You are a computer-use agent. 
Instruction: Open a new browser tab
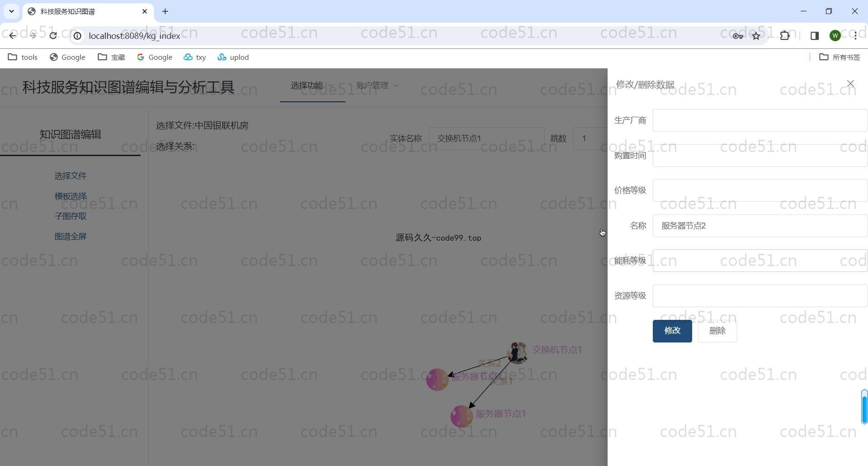point(165,11)
